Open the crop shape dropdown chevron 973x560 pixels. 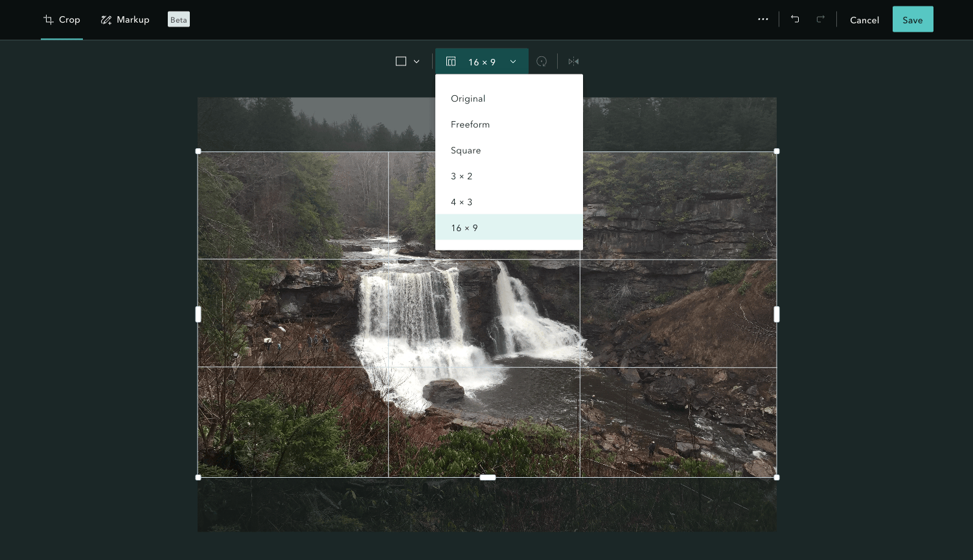[417, 61]
